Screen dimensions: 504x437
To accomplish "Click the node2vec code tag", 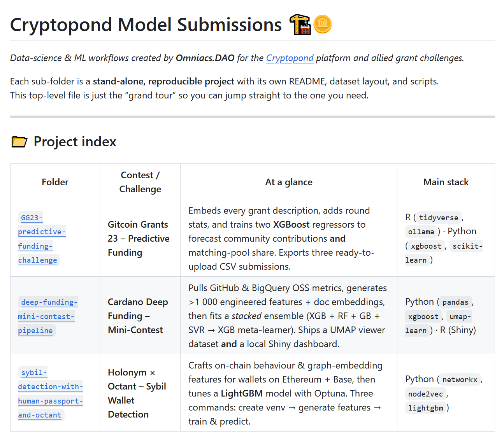I will click(425, 394).
